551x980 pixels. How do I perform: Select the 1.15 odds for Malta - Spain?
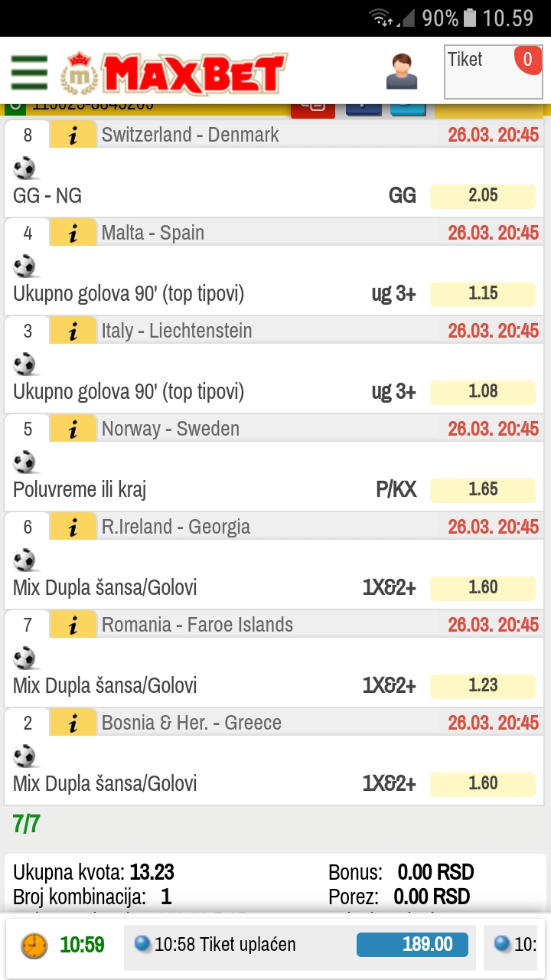point(483,294)
